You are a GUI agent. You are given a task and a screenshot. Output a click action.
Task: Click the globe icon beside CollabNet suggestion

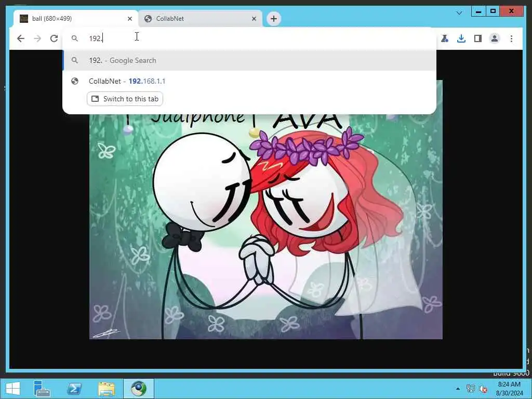click(75, 81)
